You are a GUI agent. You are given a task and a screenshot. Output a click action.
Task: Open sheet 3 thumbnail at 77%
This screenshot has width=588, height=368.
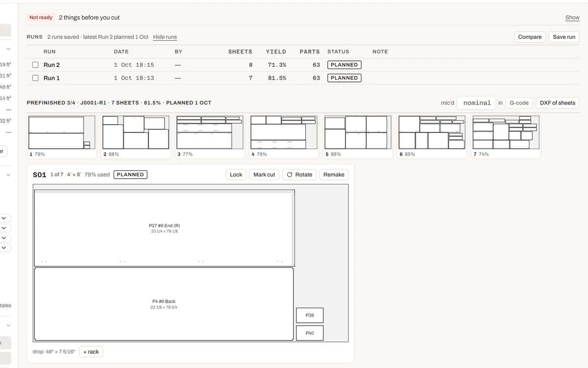(210, 136)
